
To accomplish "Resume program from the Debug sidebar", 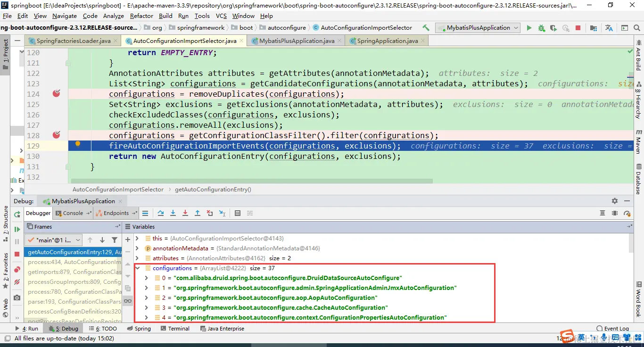I will pyautogui.click(x=17, y=229).
